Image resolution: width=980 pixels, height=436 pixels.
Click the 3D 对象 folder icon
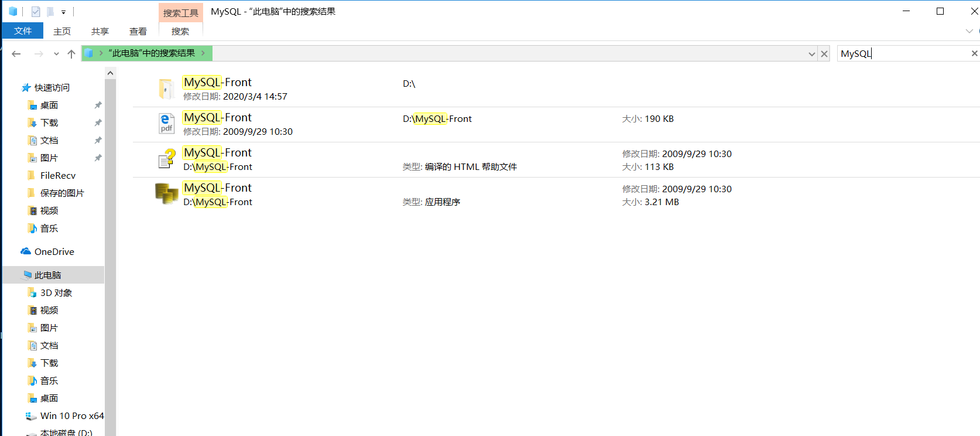pos(33,292)
